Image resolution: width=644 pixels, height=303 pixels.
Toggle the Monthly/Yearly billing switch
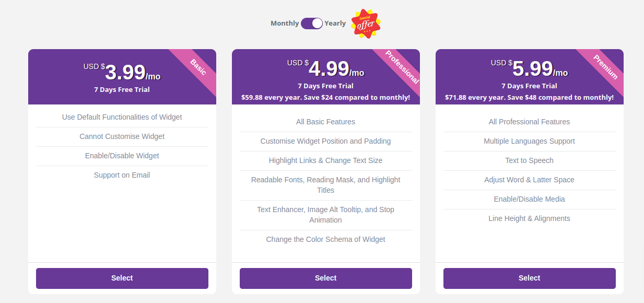click(x=312, y=24)
